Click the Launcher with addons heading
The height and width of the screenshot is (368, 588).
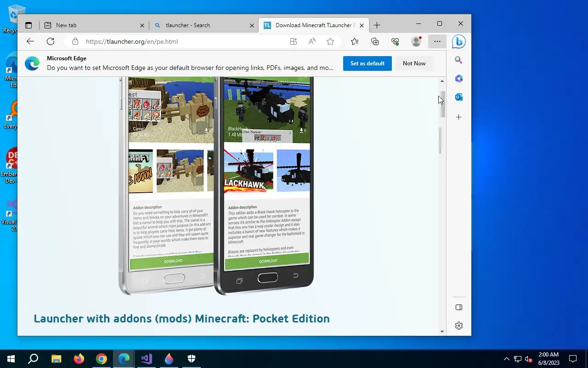(181, 318)
